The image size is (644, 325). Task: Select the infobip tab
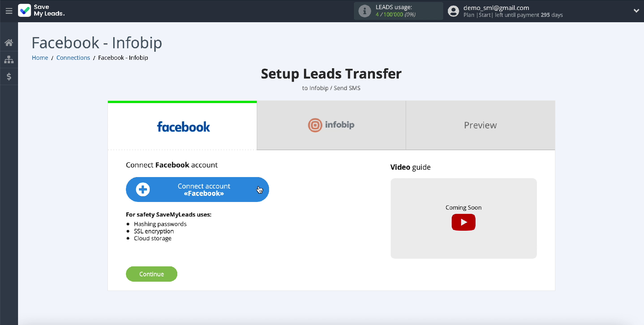click(331, 125)
